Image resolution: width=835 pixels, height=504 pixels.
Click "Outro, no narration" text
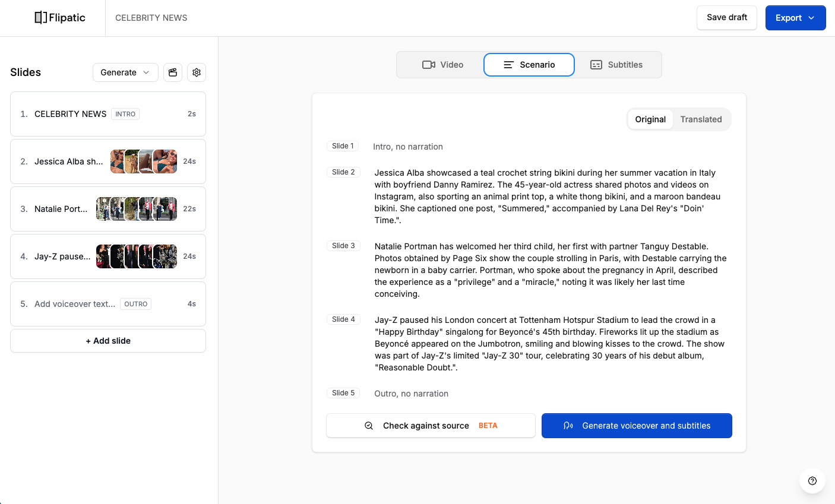point(411,394)
